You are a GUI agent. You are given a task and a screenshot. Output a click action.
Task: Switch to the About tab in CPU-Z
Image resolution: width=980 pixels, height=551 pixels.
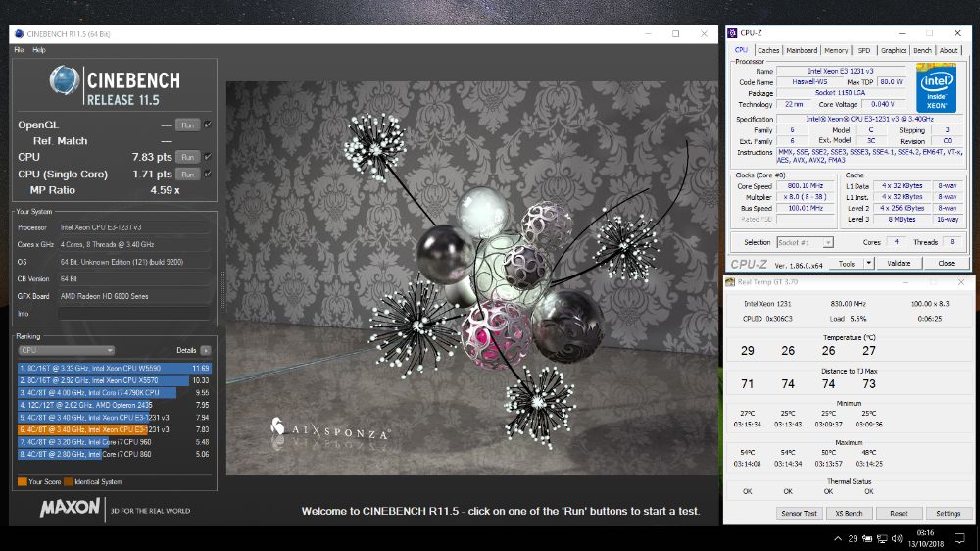click(x=949, y=50)
